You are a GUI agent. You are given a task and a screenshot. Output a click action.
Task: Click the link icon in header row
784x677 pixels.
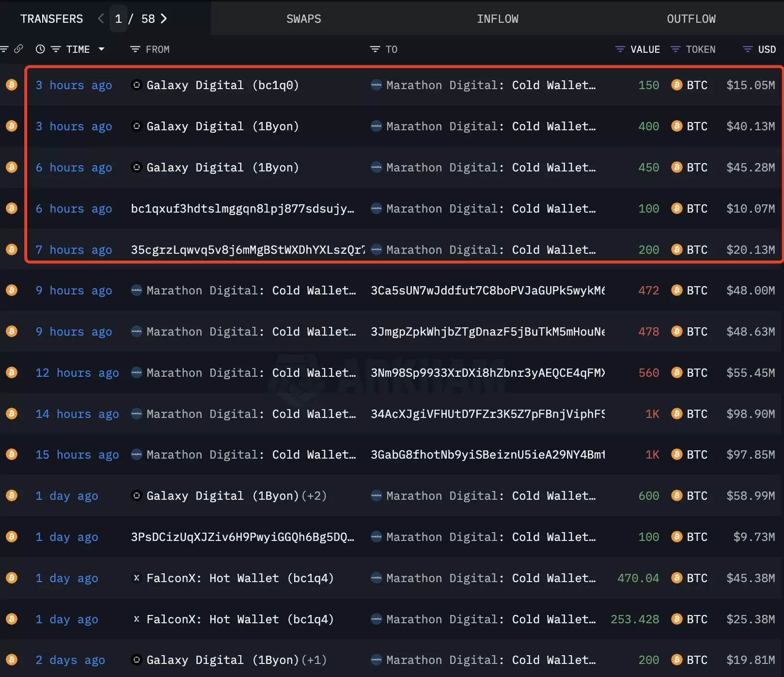point(18,49)
